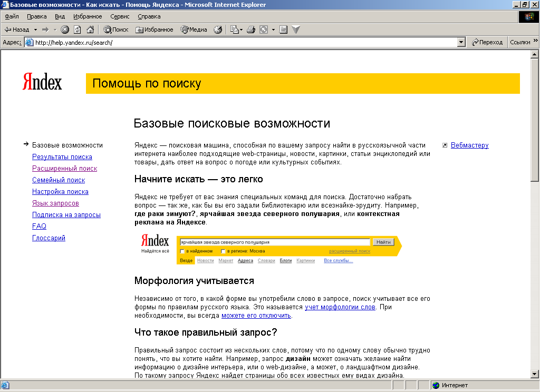Viewport: 540px width, 392px height.
Task: Open the Глоссарий link
Action: point(49,238)
